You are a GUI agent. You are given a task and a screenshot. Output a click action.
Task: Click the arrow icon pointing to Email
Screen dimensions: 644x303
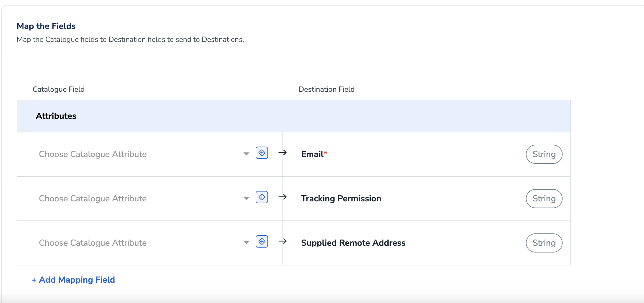(x=283, y=152)
